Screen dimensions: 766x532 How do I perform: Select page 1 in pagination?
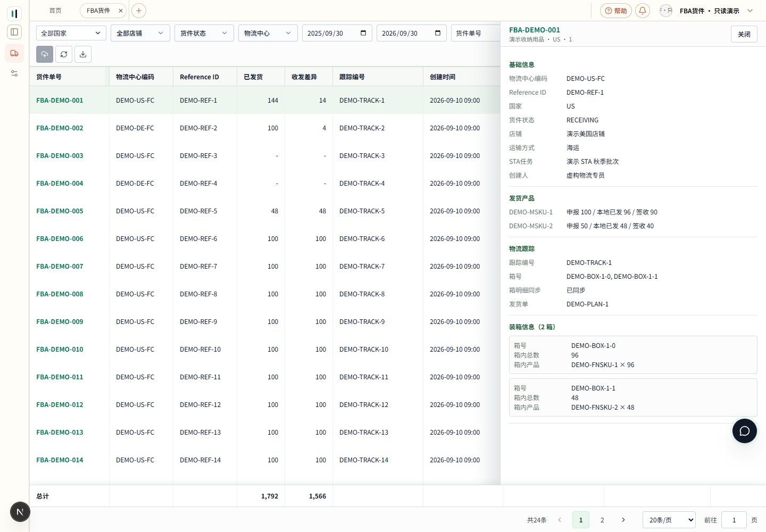coord(581,520)
